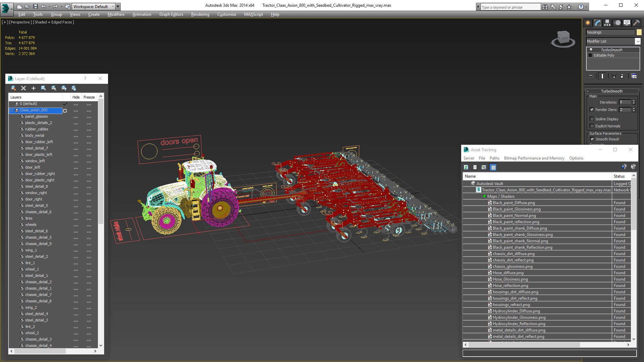Open the Modifier List dropdown
Image resolution: width=644 pixels, height=362 pixels.
(x=637, y=41)
